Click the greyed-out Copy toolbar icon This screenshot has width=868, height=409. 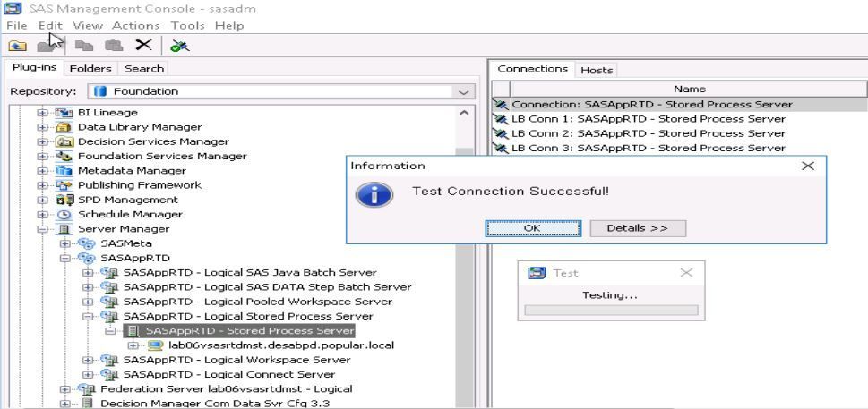84,46
